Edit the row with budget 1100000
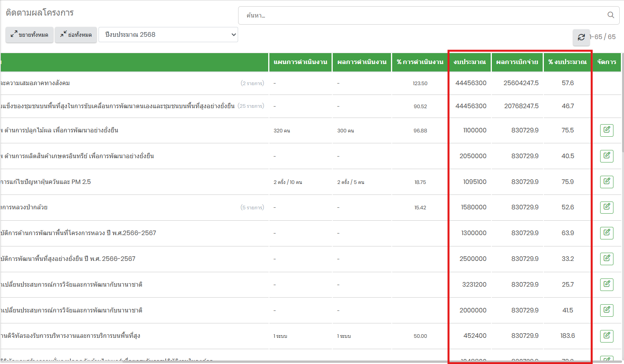 [x=606, y=130]
